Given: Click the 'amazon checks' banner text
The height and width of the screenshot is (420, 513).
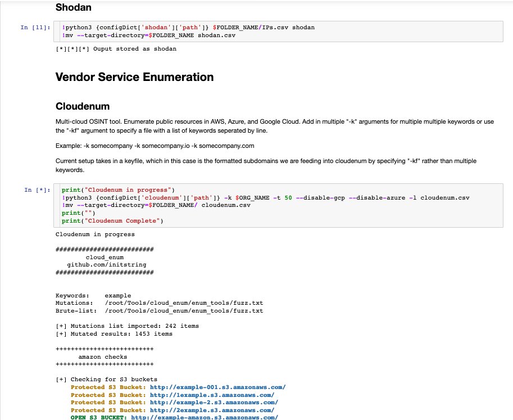Looking at the screenshot, I should pos(102,357).
